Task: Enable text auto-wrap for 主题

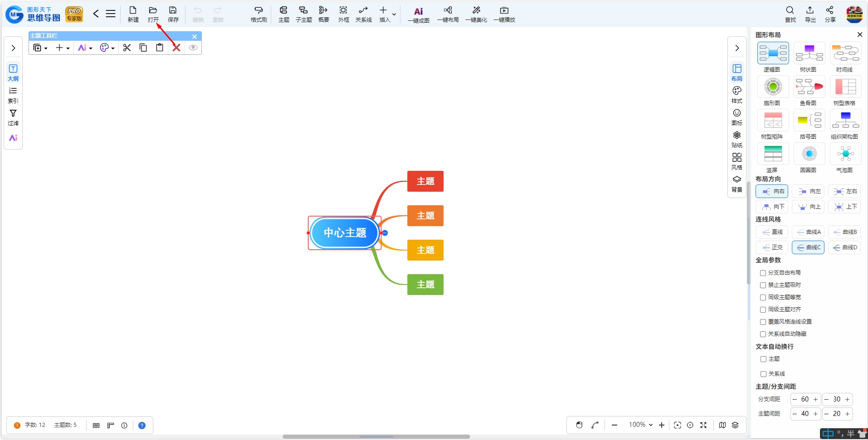Action: coord(763,359)
